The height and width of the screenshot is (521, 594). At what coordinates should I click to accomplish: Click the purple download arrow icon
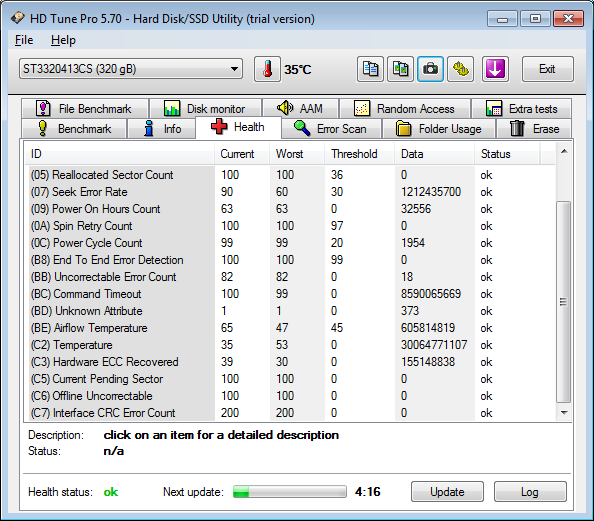[x=495, y=69]
